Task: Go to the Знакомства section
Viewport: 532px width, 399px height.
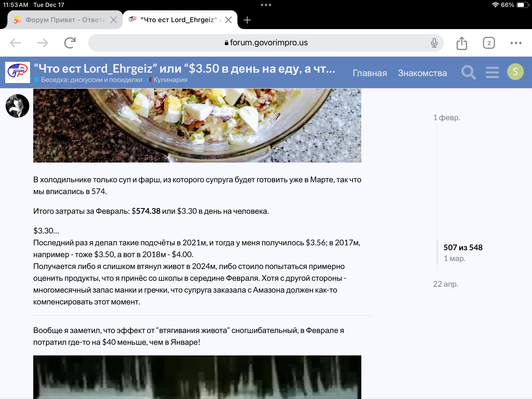Action: pyautogui.click(x=422, y=73)
